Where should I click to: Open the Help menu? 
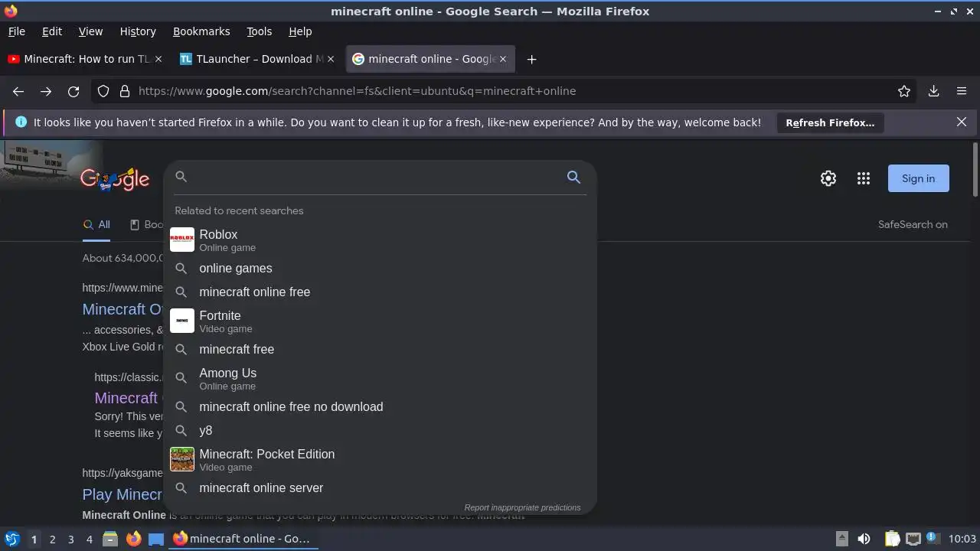[300, 31]
